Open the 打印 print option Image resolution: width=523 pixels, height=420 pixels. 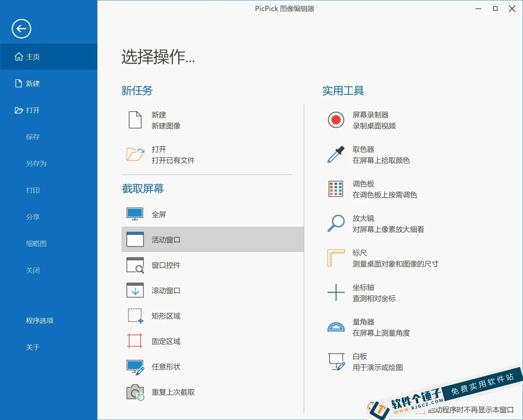point(33,190)
